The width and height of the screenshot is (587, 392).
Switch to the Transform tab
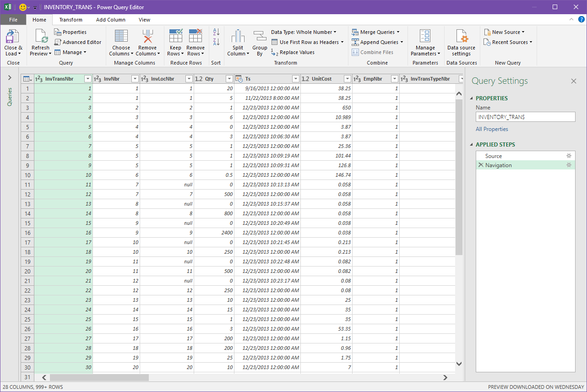[71, 20]
